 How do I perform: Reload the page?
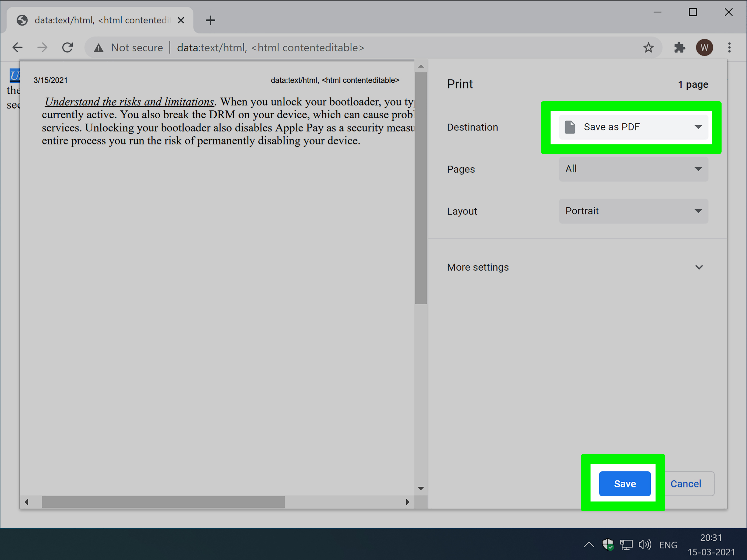coord(67,48)
